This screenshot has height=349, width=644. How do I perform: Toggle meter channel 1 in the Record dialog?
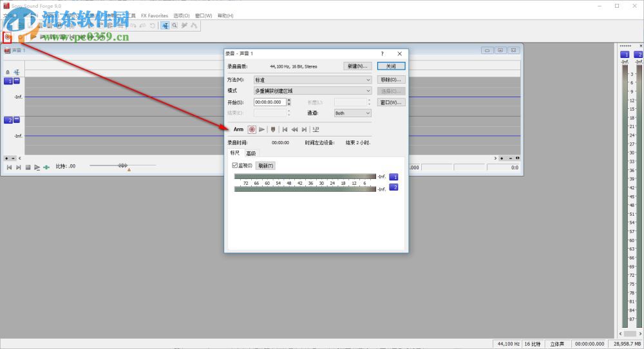393,177
